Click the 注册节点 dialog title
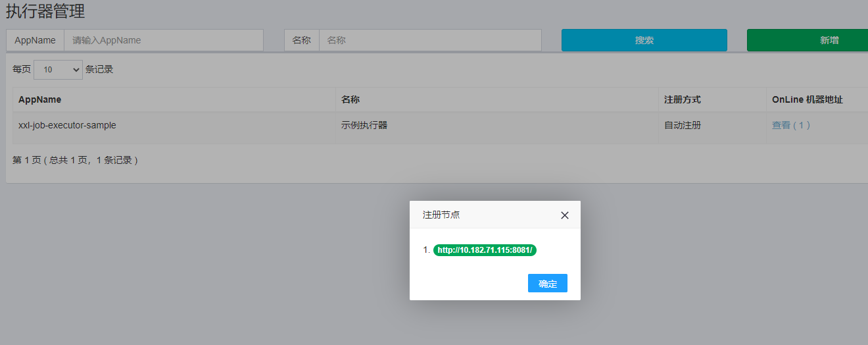868x345 pixels. point(441,215)
